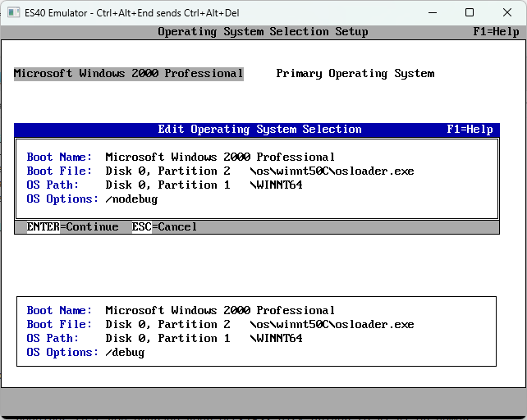Screen dimensions: 527x420
Task: Select \WINNT64 path in the edit dialog
Action: pyautogui.click(x=277, y=185)
